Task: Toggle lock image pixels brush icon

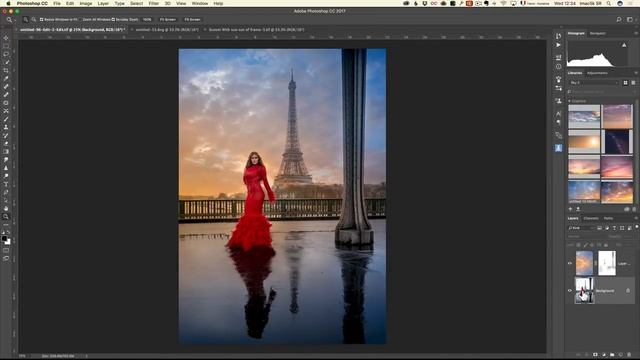Action: click(x=585, y=245)
